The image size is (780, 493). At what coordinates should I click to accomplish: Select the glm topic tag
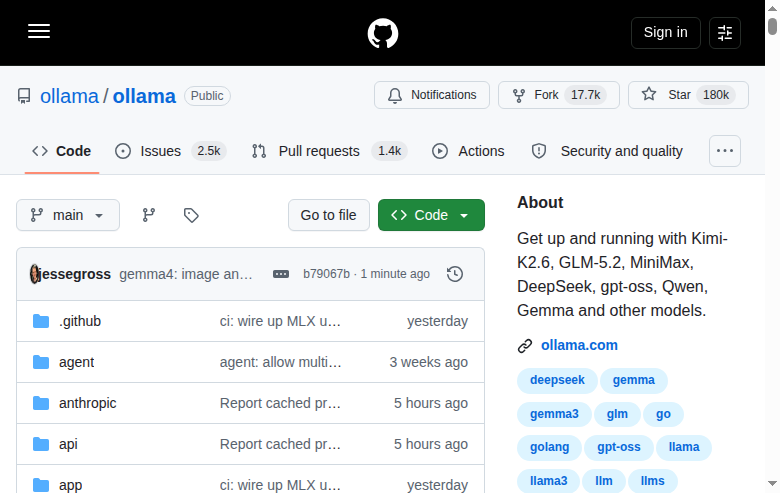(x=617, y=414)
